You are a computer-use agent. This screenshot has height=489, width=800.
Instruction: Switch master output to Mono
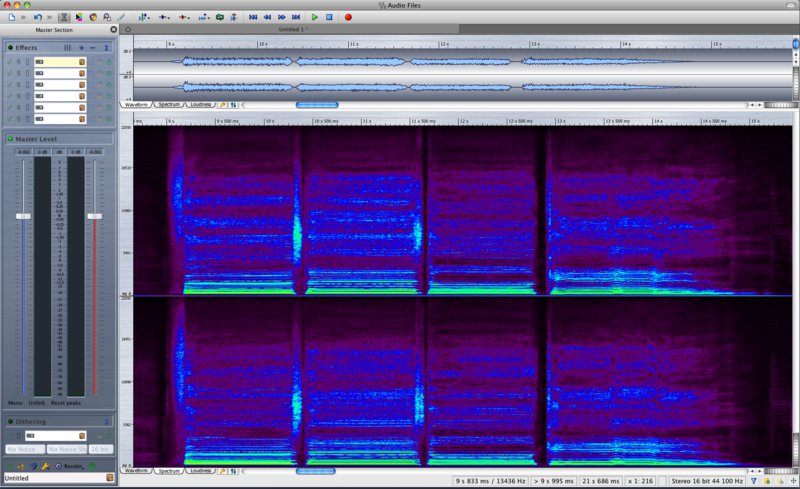[15, 403]
